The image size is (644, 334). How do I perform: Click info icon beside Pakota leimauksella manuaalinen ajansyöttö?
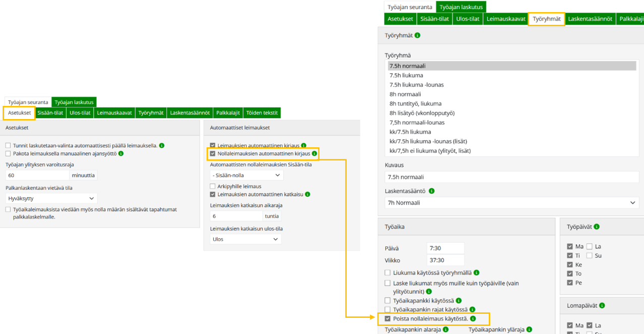[x=121, y=153]
